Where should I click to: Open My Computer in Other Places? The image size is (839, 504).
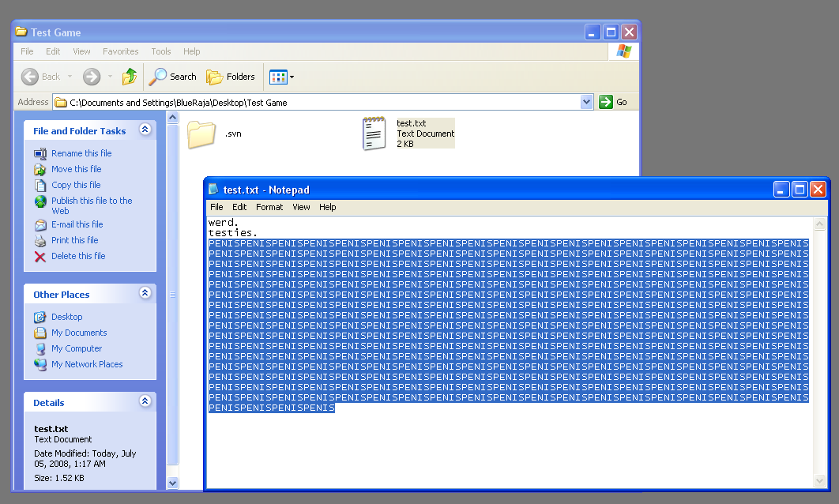tap(77, 348)
